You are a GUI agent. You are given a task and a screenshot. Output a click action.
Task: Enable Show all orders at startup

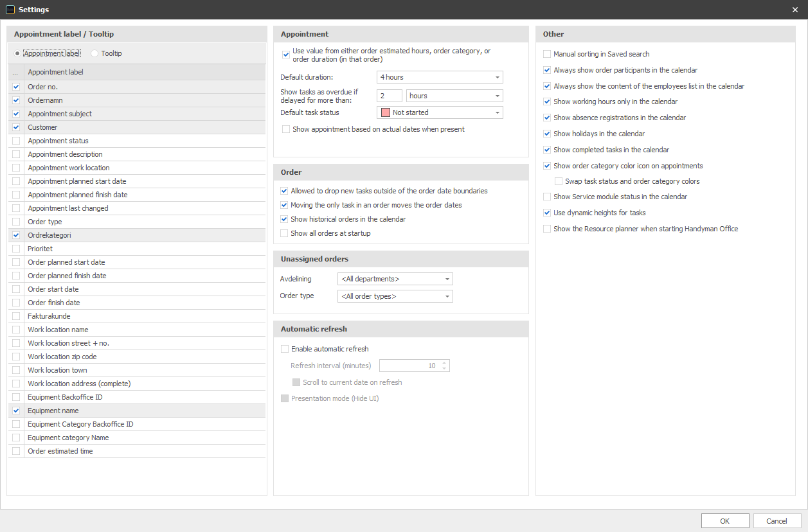pyautogui.click(x=284, y=233)
